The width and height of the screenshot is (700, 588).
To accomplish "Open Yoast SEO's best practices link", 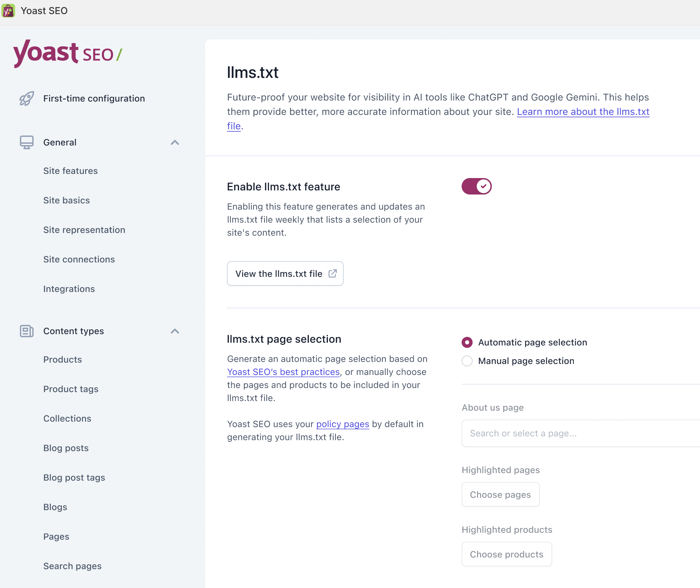I will (283, 372).
